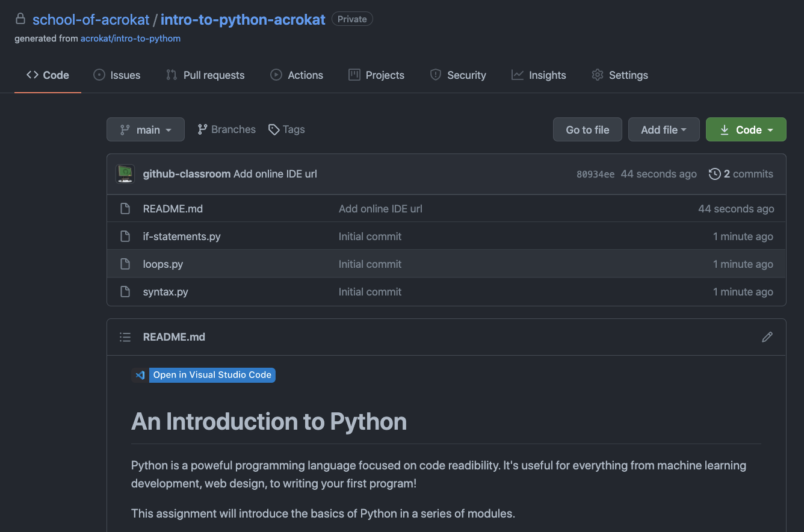Open the school-of-acrokat organization link
The image size is (804, 532).
coord(91,19)
